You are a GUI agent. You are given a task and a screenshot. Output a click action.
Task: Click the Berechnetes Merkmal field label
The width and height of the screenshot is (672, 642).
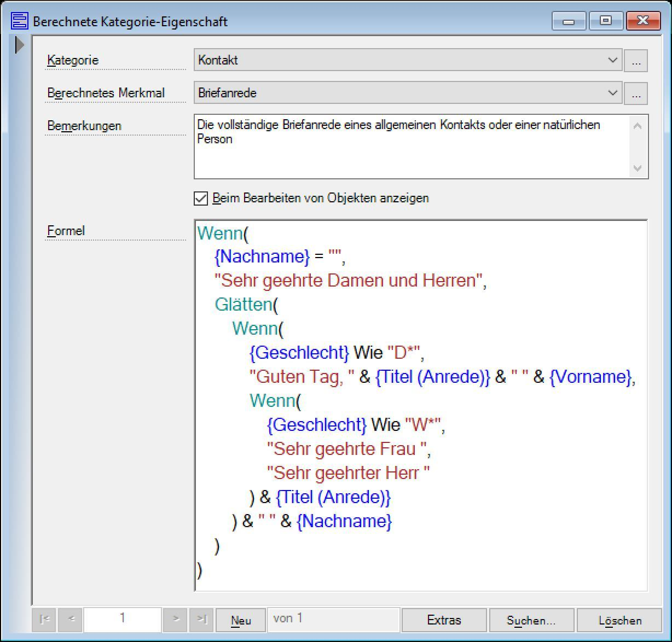[x=106, y=93]
